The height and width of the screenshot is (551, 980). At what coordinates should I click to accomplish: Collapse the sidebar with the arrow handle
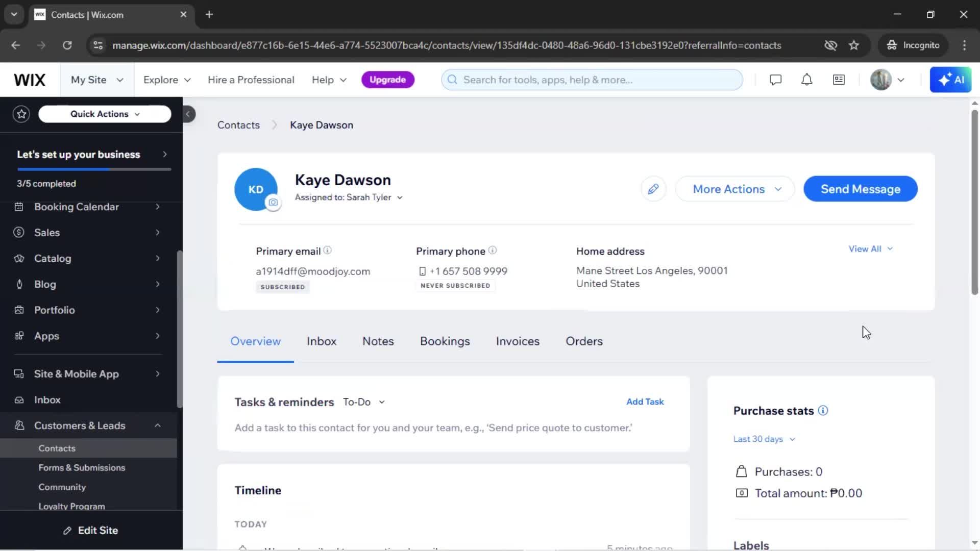point(188,114)
